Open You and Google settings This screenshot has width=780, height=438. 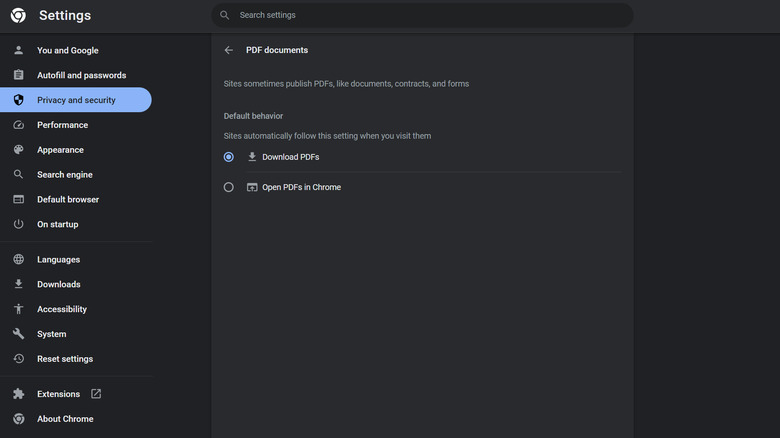[x=67, y=50]
